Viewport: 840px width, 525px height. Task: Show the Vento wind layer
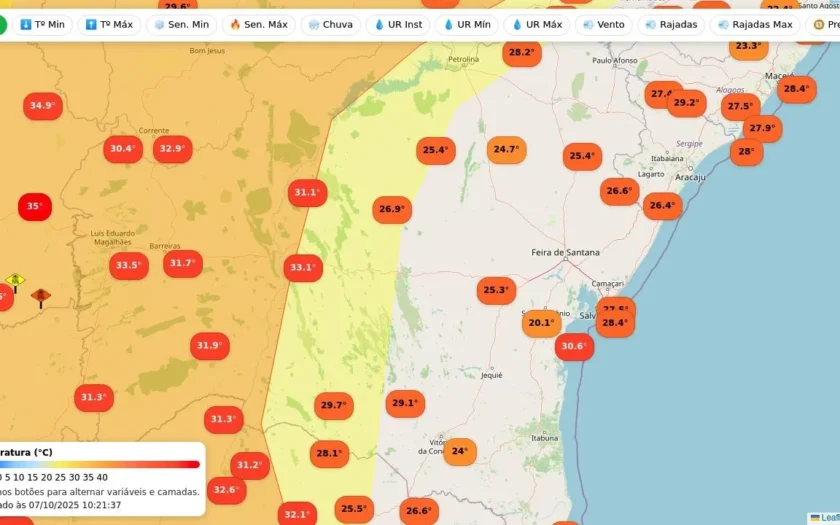(604, 25)
